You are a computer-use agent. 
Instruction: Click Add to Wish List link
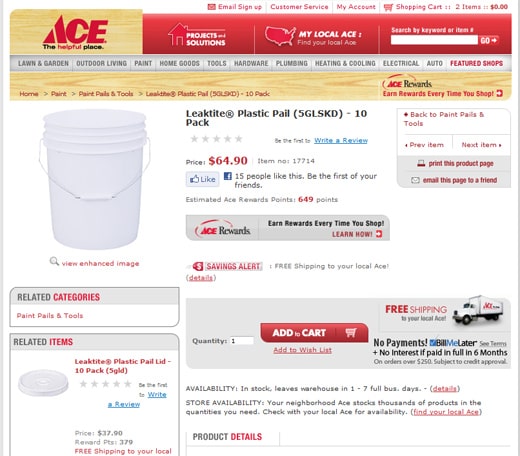(303, 350)
